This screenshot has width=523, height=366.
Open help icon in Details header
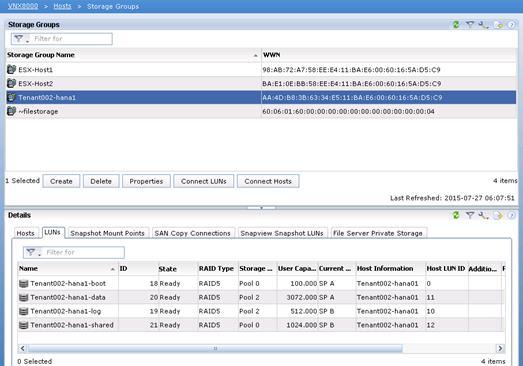(x=511, y=216)
